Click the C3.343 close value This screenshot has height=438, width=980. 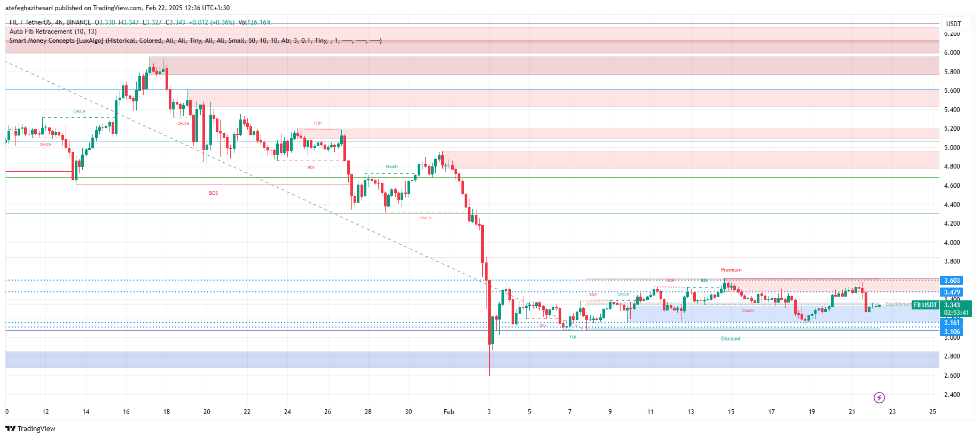click(175, 22)
